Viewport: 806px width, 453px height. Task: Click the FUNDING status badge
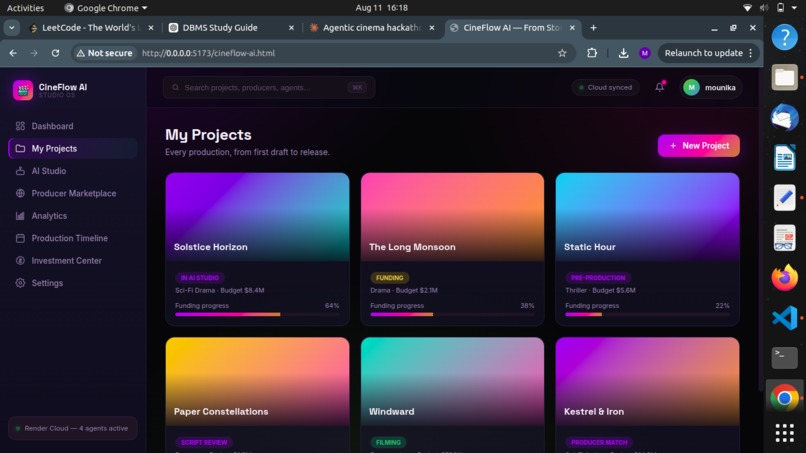(x=389, y=278)
